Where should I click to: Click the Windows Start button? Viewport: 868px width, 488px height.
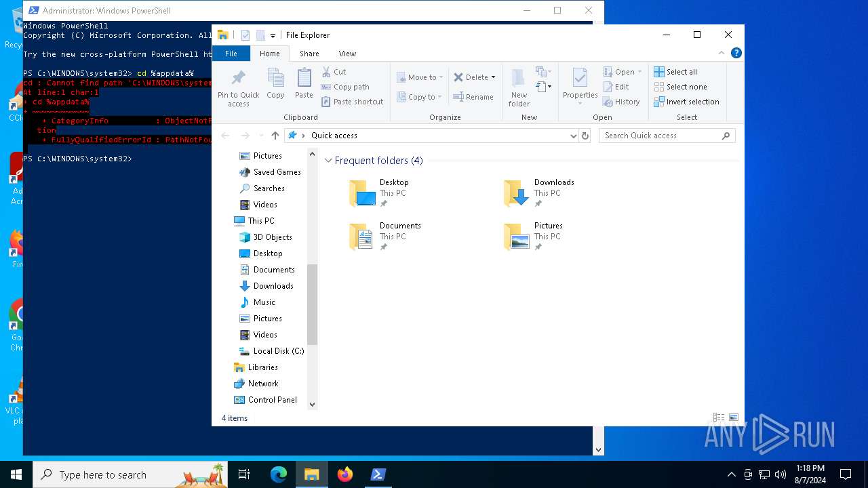click(16, 474)
